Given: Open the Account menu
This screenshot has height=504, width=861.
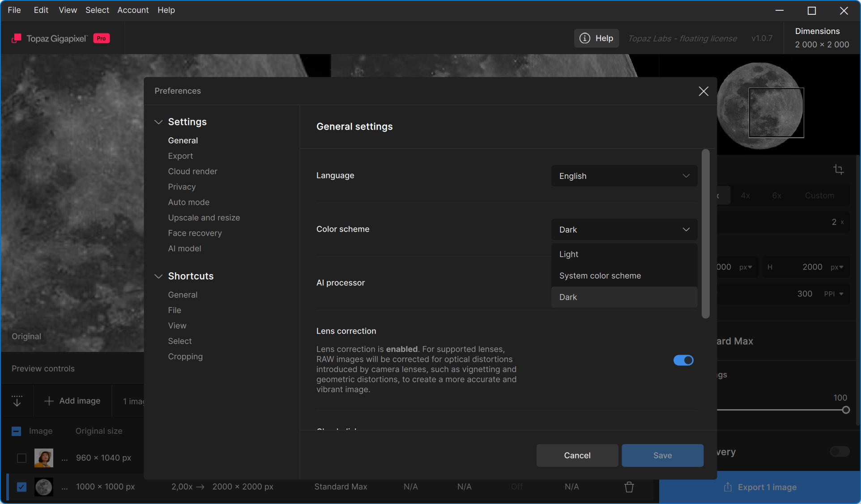Looking at the screenshot, I should click(133, 10).
